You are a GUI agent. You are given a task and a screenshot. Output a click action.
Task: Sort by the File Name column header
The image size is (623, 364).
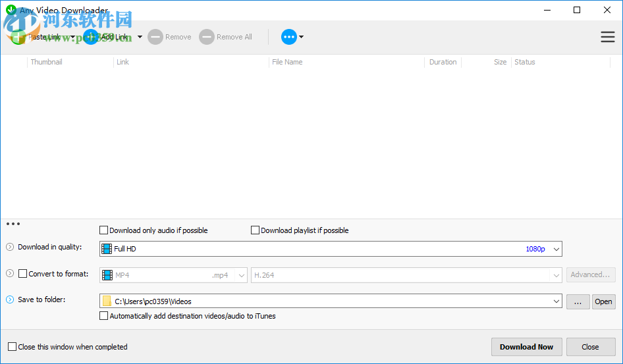287,62
